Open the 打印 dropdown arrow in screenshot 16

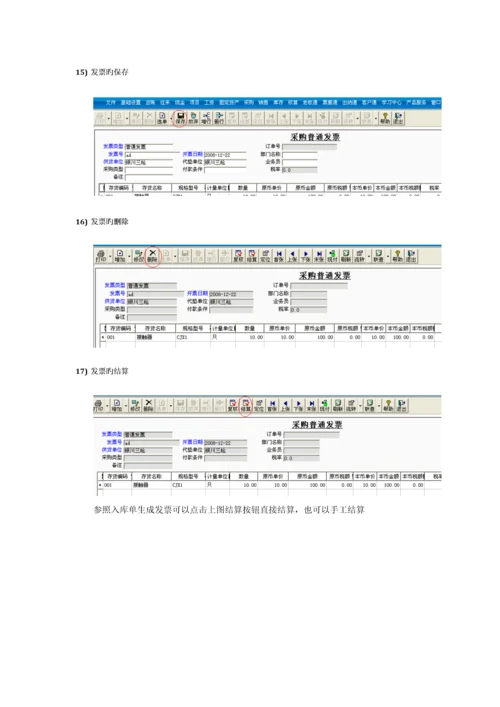coord(110,257)
